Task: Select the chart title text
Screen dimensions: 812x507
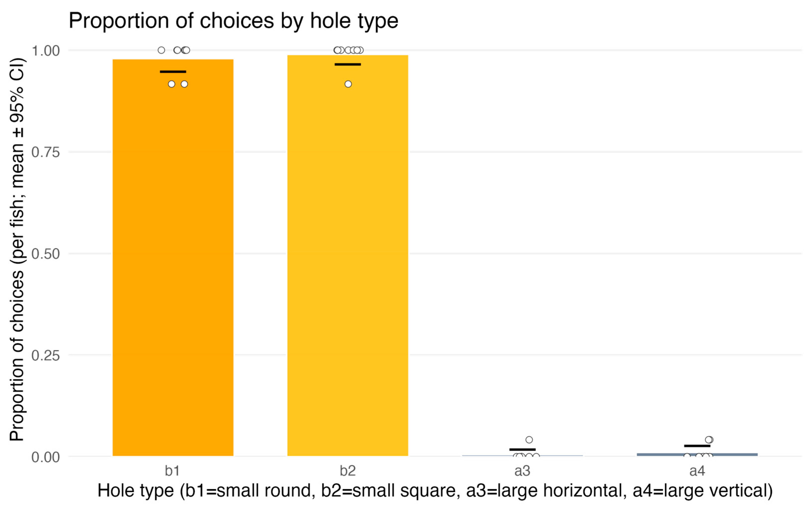Action: [x=233, y=21]
